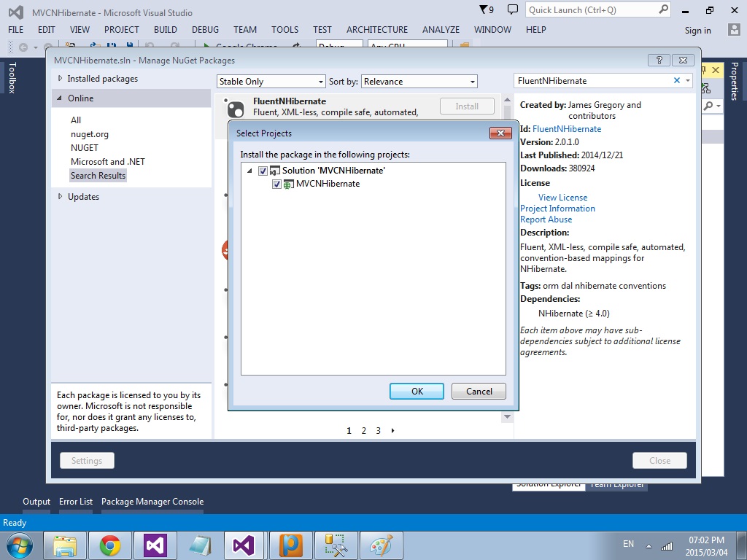
Task: Click the Report Abuse link
Action: pyautogui.click(x=546, y=219)
